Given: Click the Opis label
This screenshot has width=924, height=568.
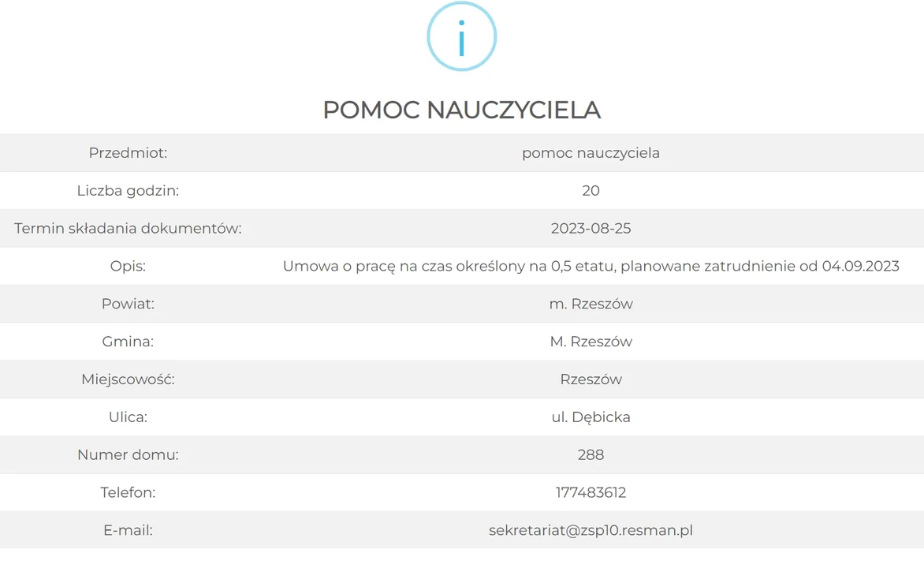Looking at the screenshot, I should pos(128,266).
